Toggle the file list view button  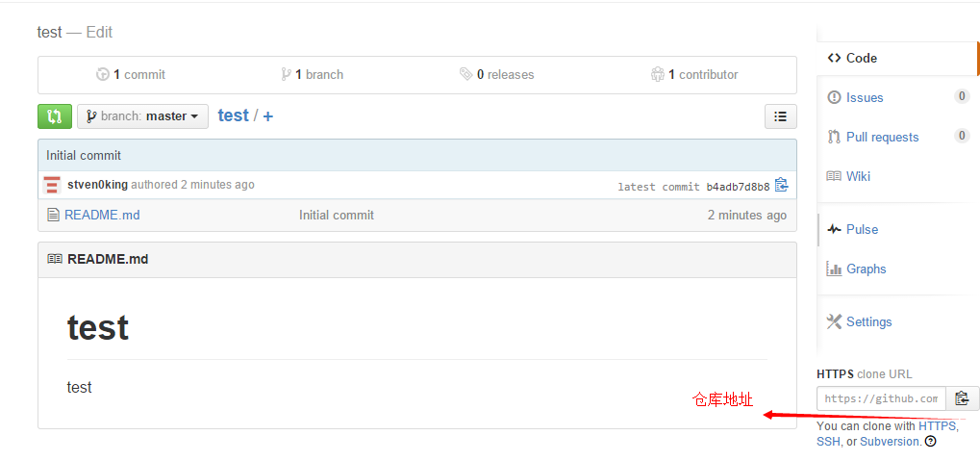pyautogui.click(x=781, y=116)
